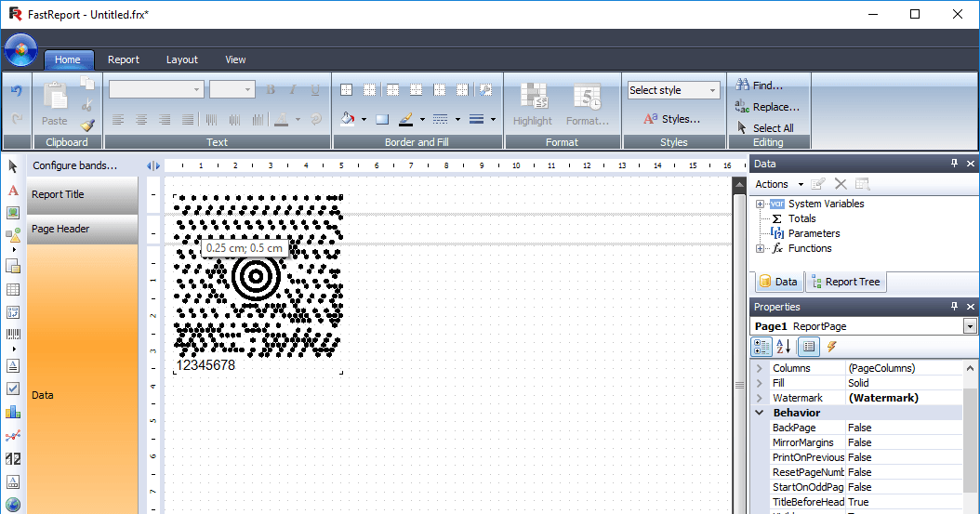Image resolution: width=980 pixels, height=514 pixels.
Task: Open the Styles... dialog button
Action: [x=672, y=119]
